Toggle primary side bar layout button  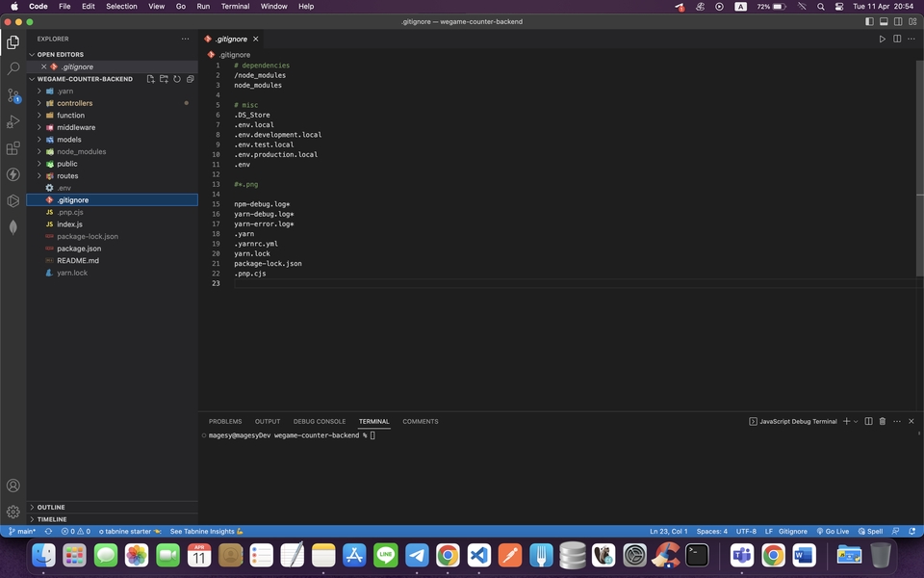pyautogui.click(x=869, y=22)
